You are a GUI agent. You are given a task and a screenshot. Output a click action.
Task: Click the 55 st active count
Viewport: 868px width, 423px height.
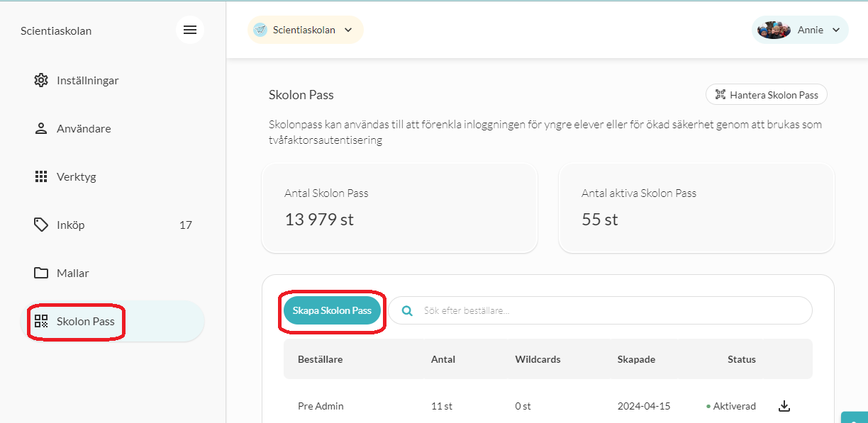click(600, 220)
